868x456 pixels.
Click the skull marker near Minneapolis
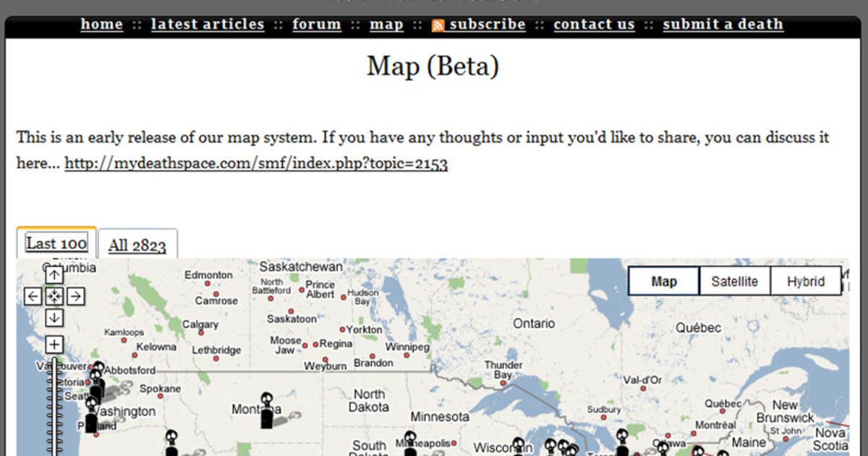click(x=410, y=438)
